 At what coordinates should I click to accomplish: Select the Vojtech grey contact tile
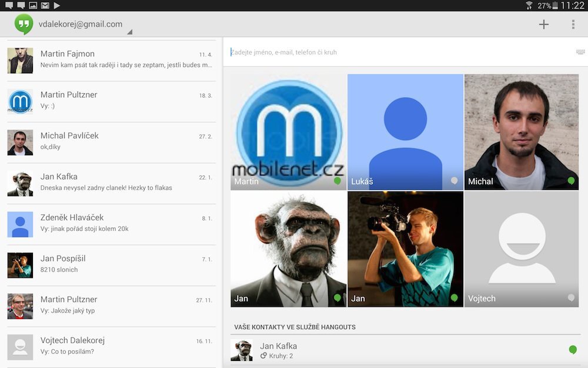[x=521, y=248]
